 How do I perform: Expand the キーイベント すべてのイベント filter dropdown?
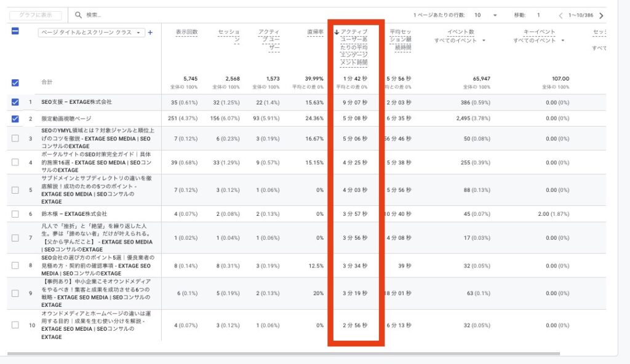click(560, 41)
